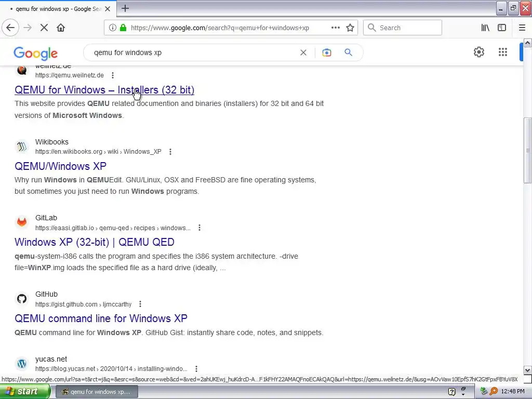The width and height of the screenshot is (532, 399).
Task: Open page actions three-dot menu in address bar
Action: click(x=336, y=28)
